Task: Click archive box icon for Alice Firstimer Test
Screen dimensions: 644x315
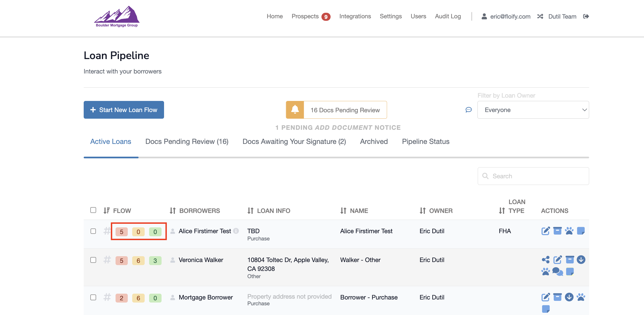Action: pos(557,231)
